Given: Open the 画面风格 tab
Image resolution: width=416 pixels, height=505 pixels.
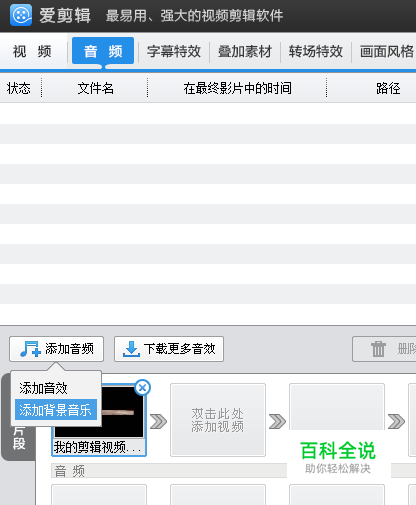Looking at the screenshot, I should click(387, 52).
